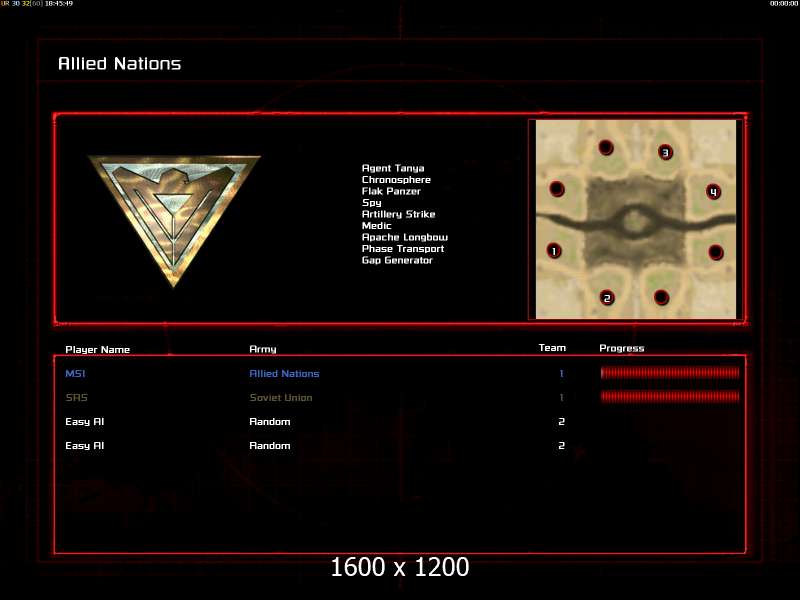Screen dimensions: 800x600
Task: Click the Agent Tanya entry
Action: pos(393,168)
